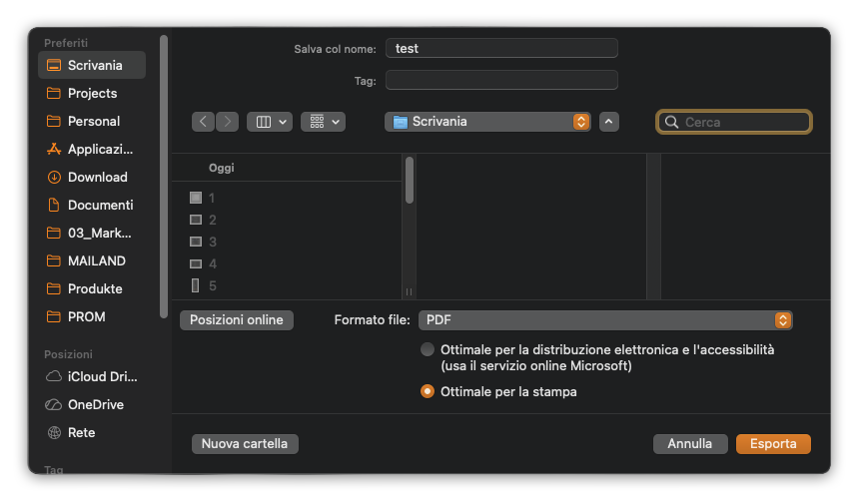Open iCloud Drive in sidebar
Viewport: 863px width, 504px height.
point(102,377)
